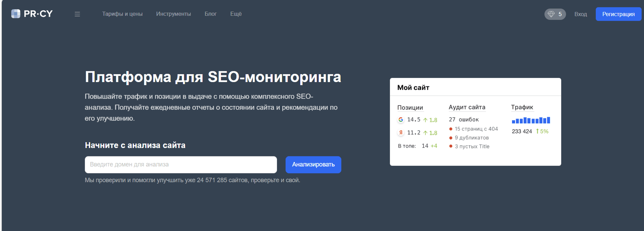Click the Мой сайт card title
The height and width of the screenshot is (231, 644).
[413, 87]
